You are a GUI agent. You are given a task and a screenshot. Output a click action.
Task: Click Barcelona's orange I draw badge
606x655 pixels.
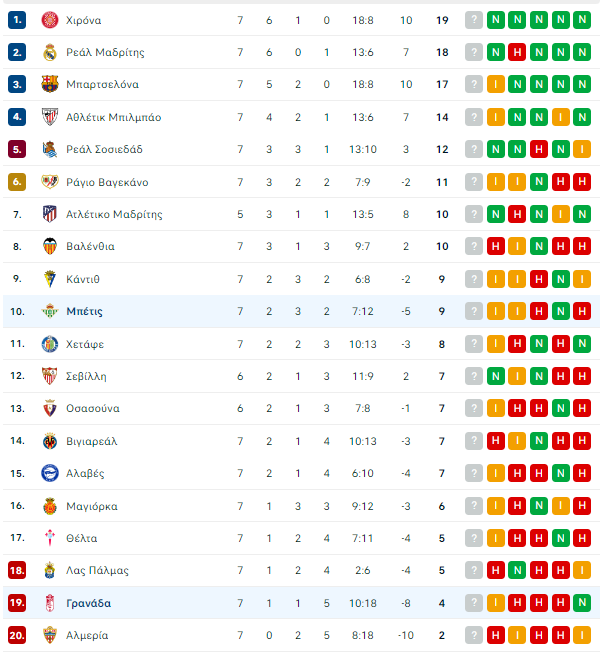tap(496, 84)
